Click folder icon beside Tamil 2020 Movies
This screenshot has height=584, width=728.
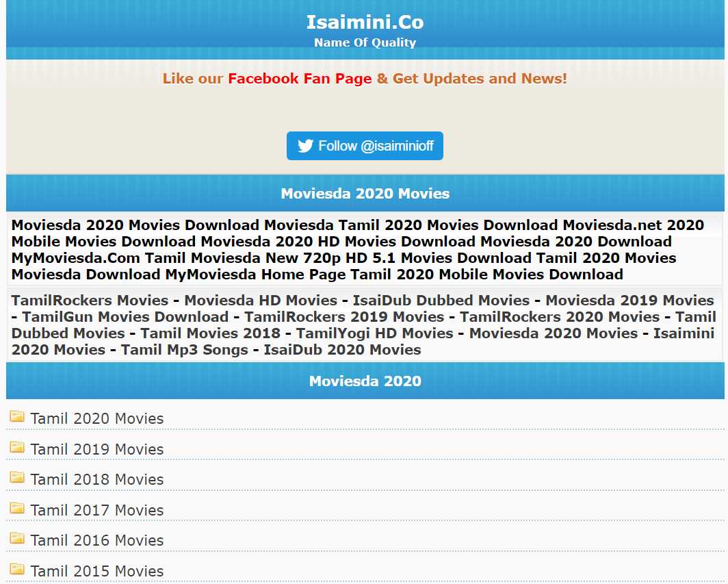point(17,416)
